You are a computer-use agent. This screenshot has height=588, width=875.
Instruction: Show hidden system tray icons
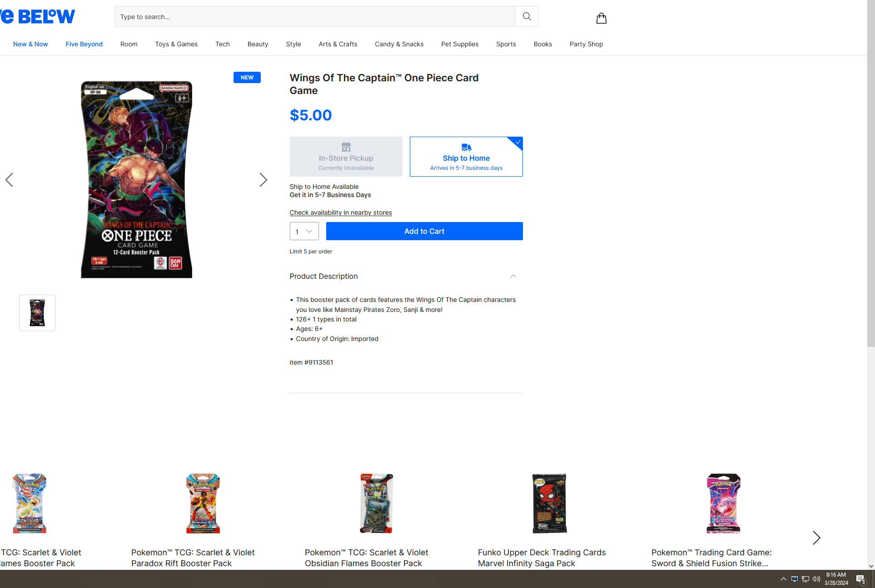click(783, 579)
